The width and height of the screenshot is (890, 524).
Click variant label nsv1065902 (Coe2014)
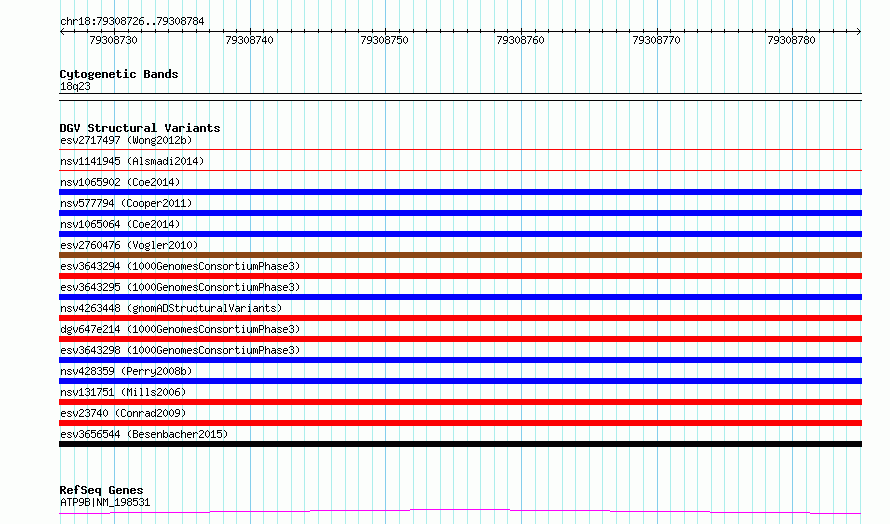120,182
